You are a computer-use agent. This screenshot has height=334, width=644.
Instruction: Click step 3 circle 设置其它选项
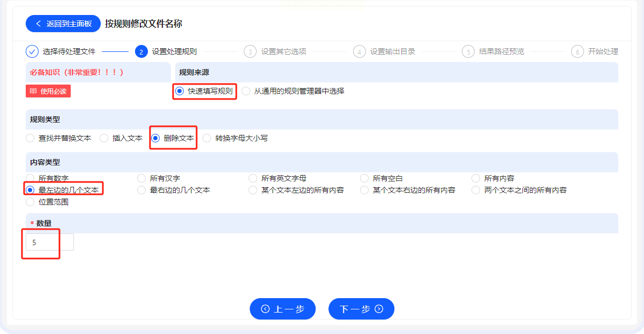[250, 51]
